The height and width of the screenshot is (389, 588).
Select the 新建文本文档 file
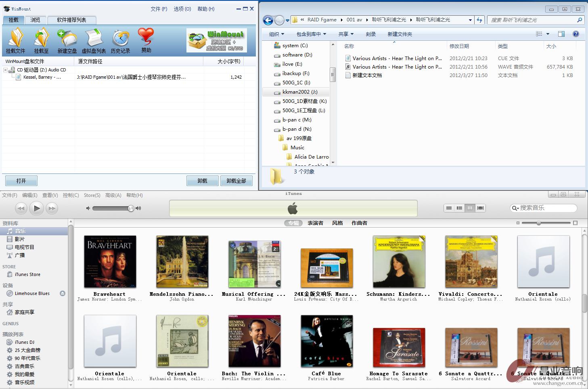point(367,75)
